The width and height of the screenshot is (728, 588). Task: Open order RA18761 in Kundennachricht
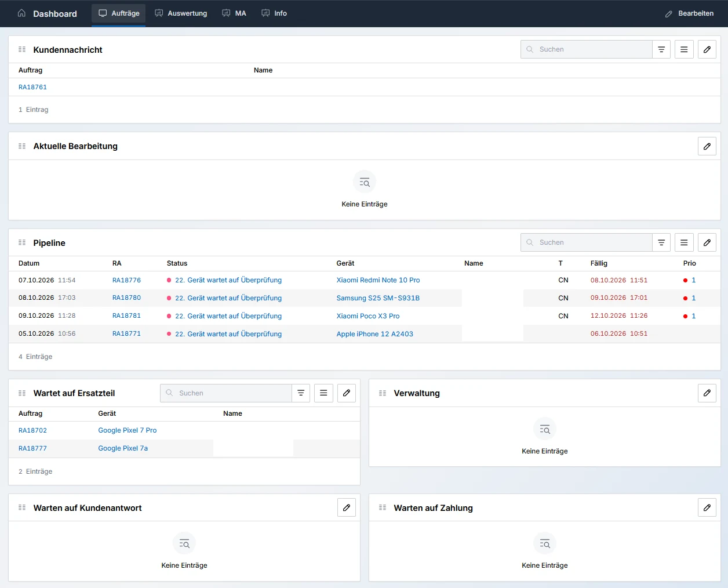(32, 87)
